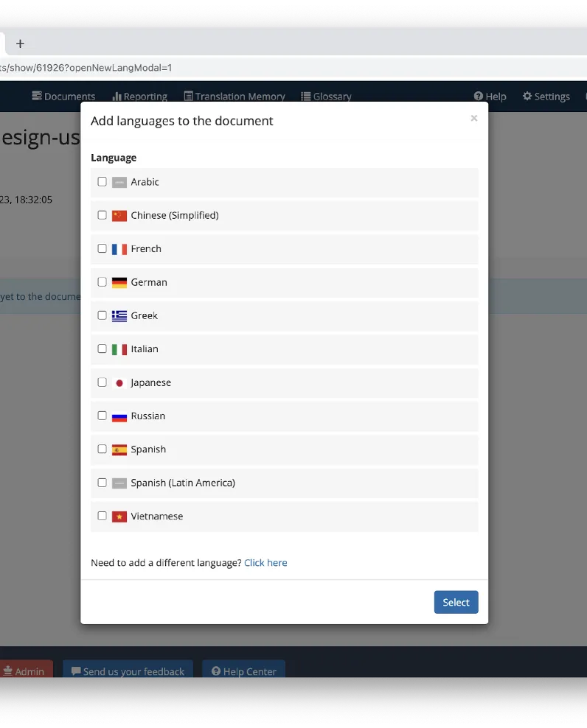Enable the French language checkbox
The width and height of the screenshot is (587, 728).
(103, 248)
